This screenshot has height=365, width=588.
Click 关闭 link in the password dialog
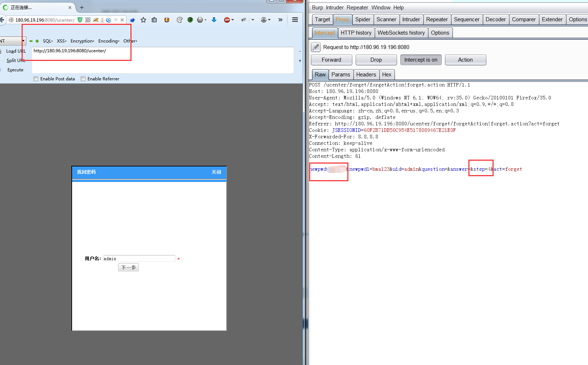click(x=216, y=172)
